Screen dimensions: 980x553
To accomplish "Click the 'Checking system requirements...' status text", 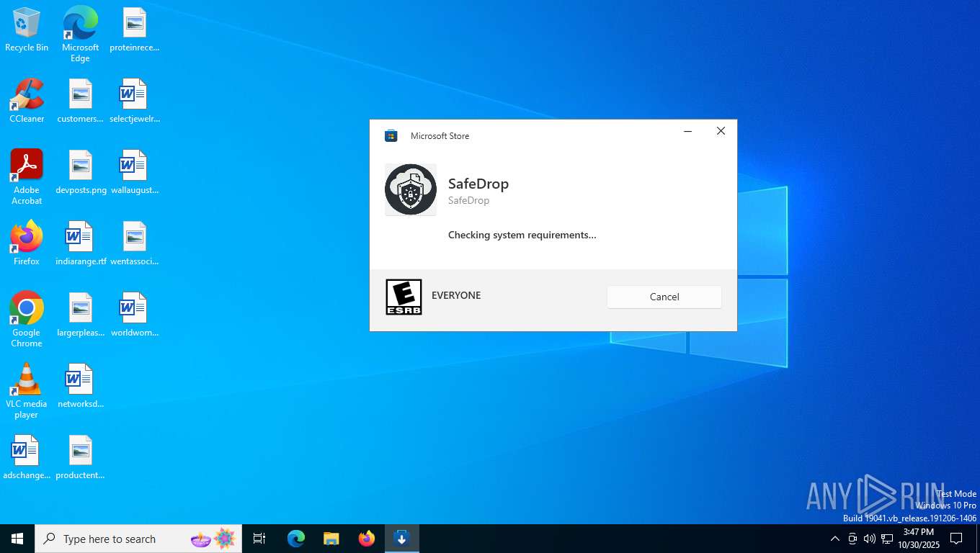I will [522, 235].
